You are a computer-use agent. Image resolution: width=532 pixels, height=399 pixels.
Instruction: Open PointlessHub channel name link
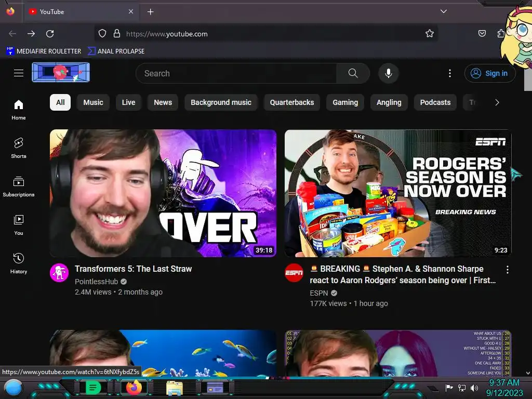pyautogui.click(x=96, y=282)
